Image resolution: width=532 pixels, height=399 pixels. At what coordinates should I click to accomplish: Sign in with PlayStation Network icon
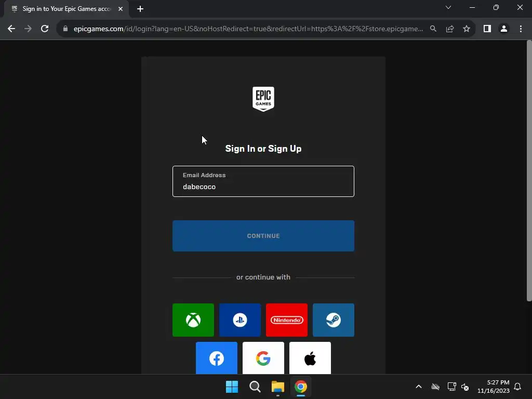tap(240, 320)
